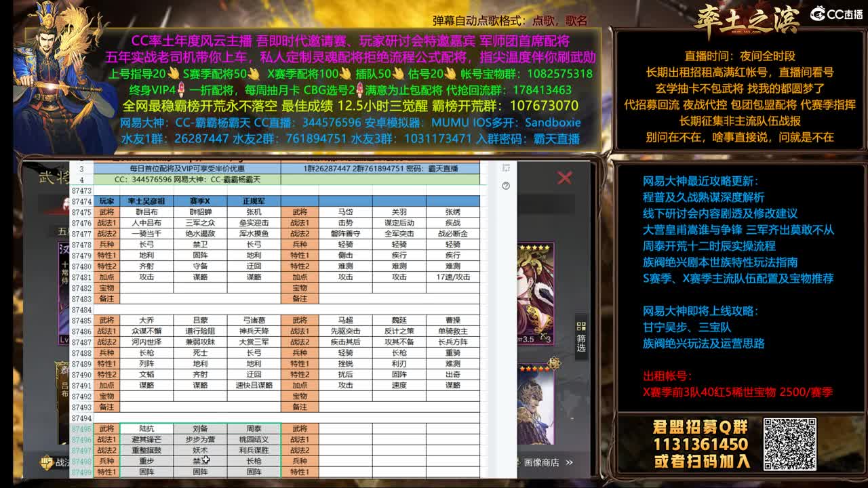Screen dimensions: 868x488
Task: Click the 避其锋芒 tactic cell
Action: click(146, 440)
